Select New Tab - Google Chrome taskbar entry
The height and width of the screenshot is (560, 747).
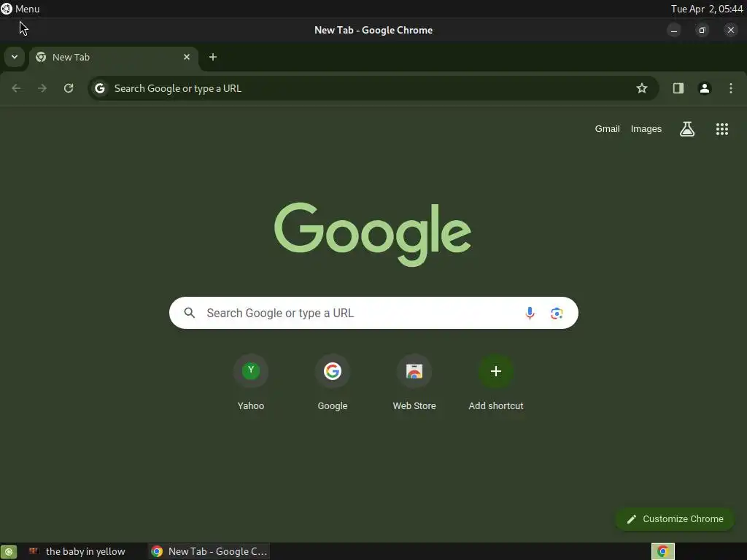(209, 551)
